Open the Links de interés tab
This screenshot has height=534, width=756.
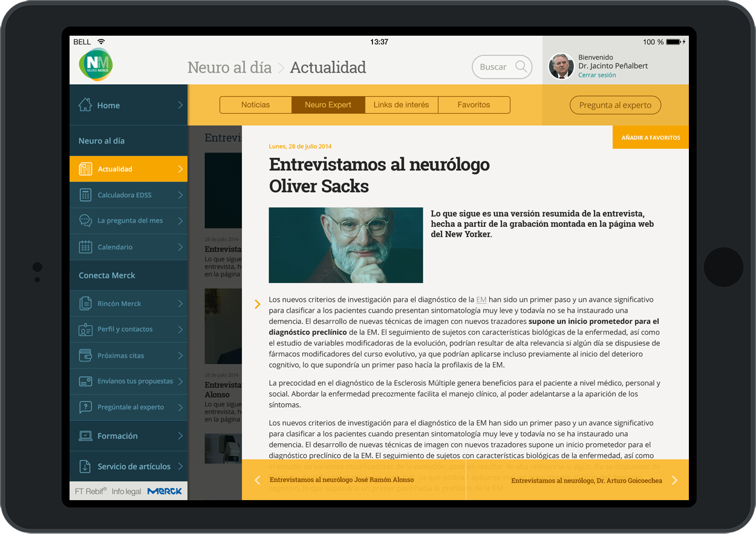point(401,105)
